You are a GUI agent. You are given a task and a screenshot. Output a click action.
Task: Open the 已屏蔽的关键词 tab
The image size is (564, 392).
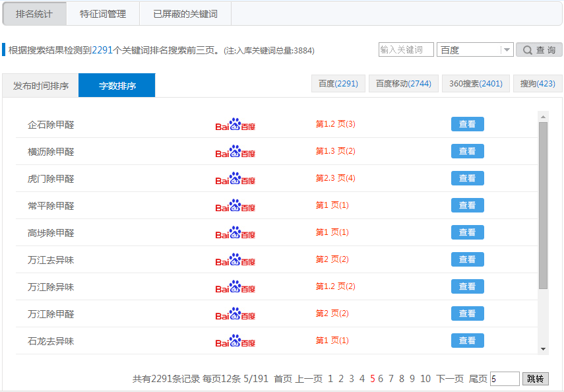(185, 14)
